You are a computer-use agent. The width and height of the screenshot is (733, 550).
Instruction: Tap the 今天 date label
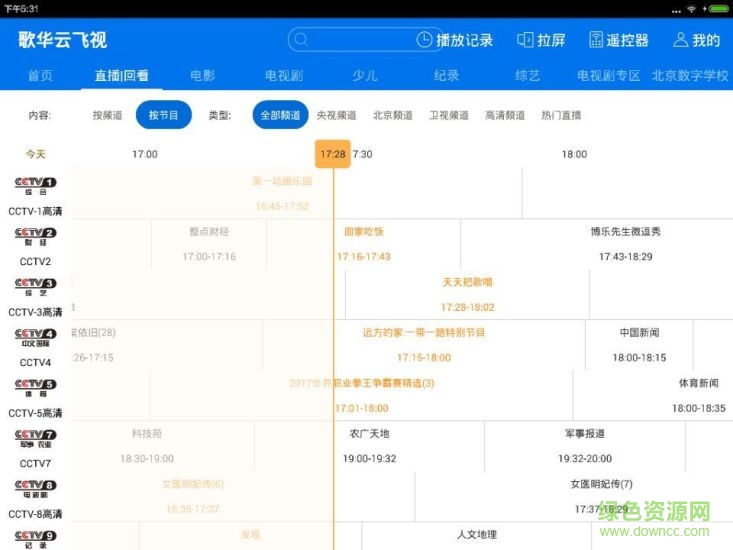coord(36,154)
